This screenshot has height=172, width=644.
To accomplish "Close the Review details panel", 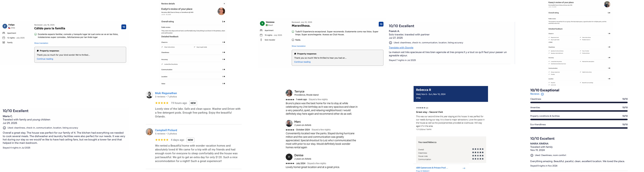I will (x=224, y=4).
